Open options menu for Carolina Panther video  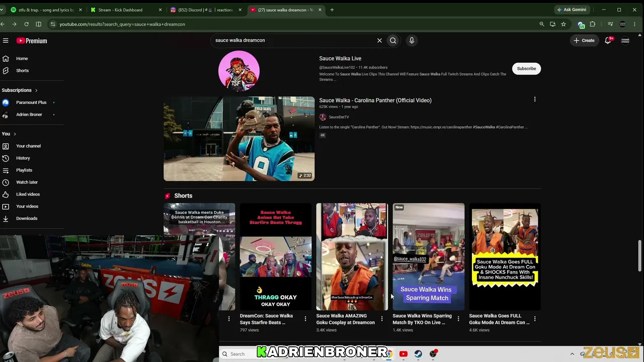535,100
